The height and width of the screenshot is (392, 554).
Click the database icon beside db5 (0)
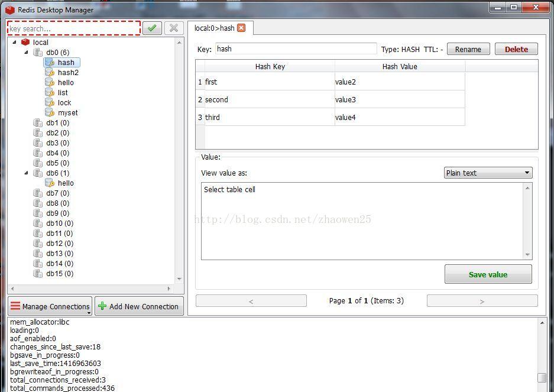[38, 163]
